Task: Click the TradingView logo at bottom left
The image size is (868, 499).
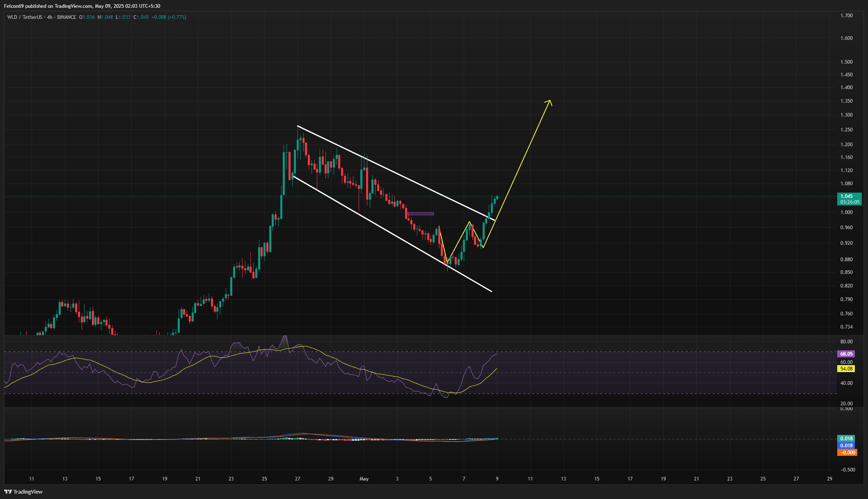Action: pyautogui.click(x=23, y=492)
